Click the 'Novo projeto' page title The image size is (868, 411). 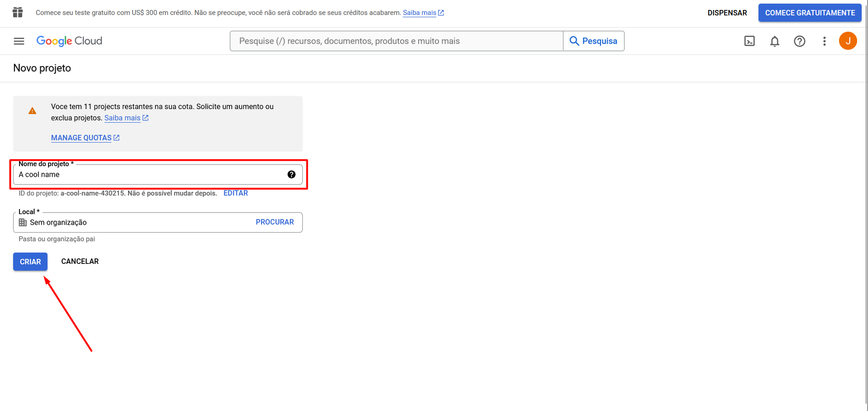[x=42, y=68]
